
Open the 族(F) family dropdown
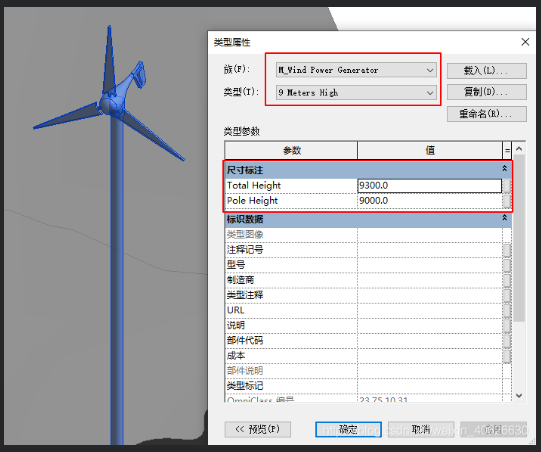356,70
